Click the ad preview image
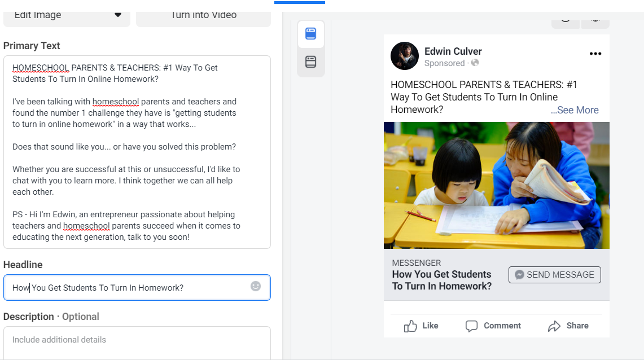The width and height of the screenshot is (644, 364). (x=497, y=185)
